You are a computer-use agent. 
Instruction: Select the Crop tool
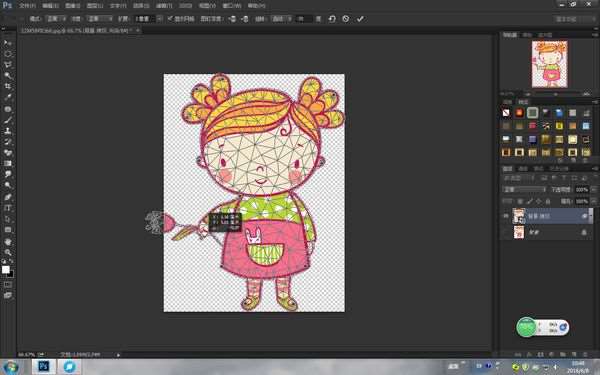8,86
